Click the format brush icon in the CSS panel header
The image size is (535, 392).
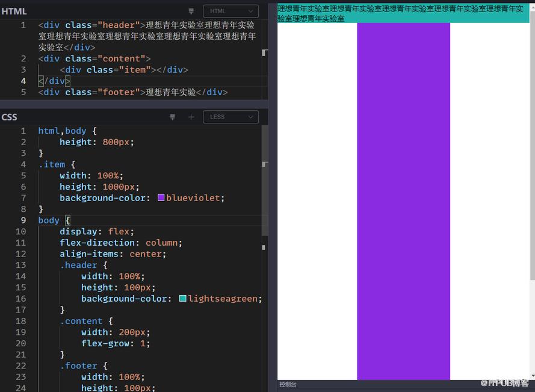[x=173, y=117]
